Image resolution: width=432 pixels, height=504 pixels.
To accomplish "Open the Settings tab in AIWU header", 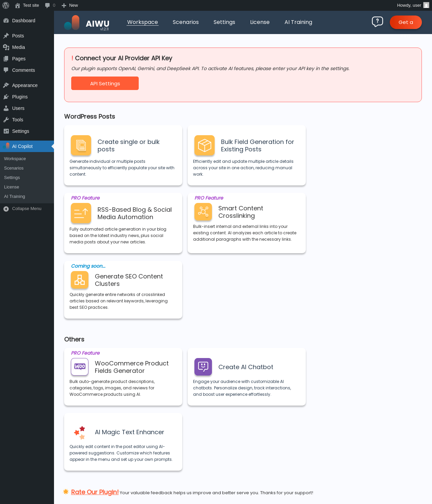I will pos(224,22).
